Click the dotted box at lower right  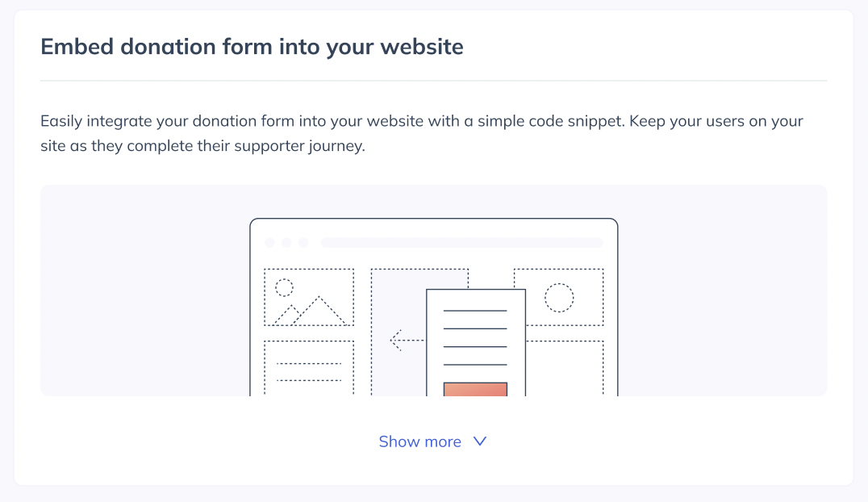tap(565, 368)
